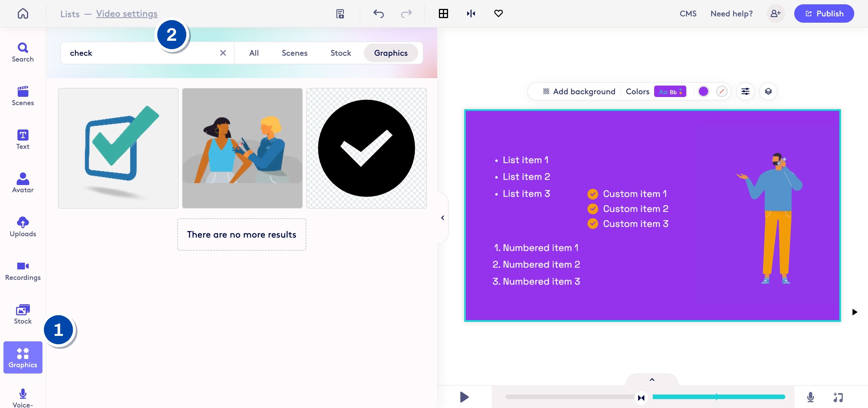Select the 'Custom item 3' text on canvas
The width and height of the screenshot is (868, 408).
click(635, 224)
